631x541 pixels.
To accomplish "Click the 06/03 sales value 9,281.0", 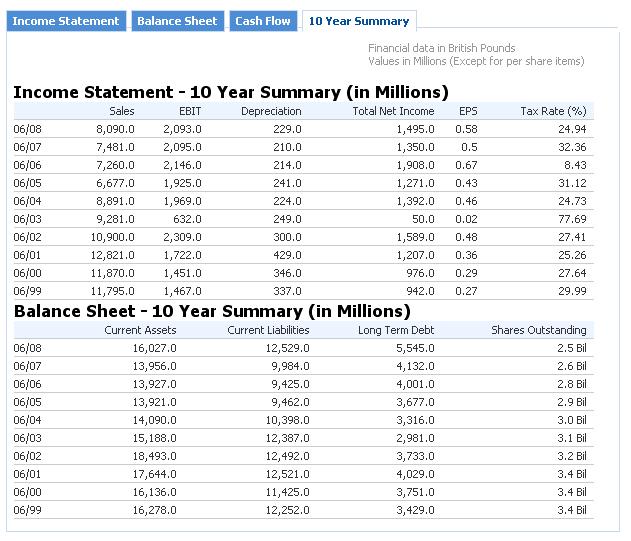I will 115,219.
